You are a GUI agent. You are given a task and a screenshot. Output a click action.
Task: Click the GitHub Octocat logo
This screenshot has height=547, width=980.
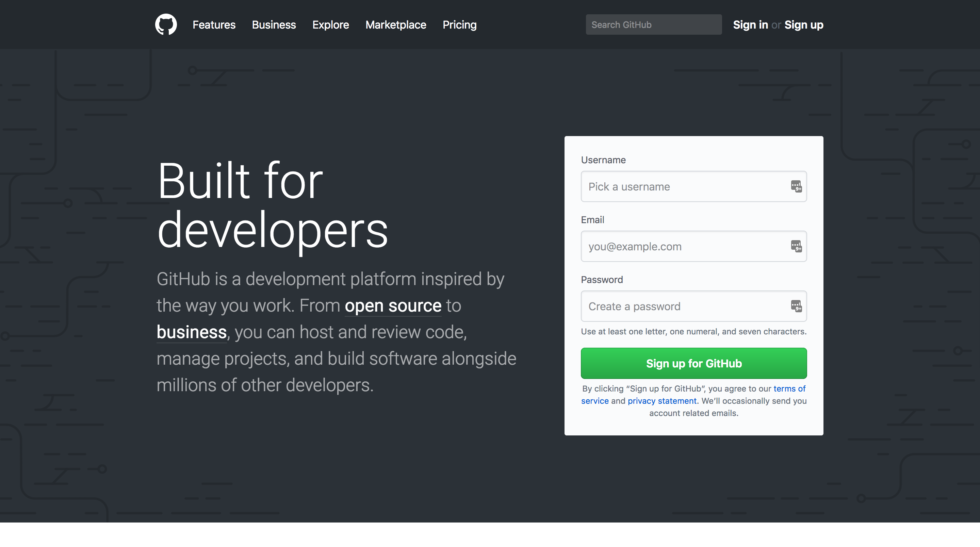pyautogui.click(x=166, y=24)
